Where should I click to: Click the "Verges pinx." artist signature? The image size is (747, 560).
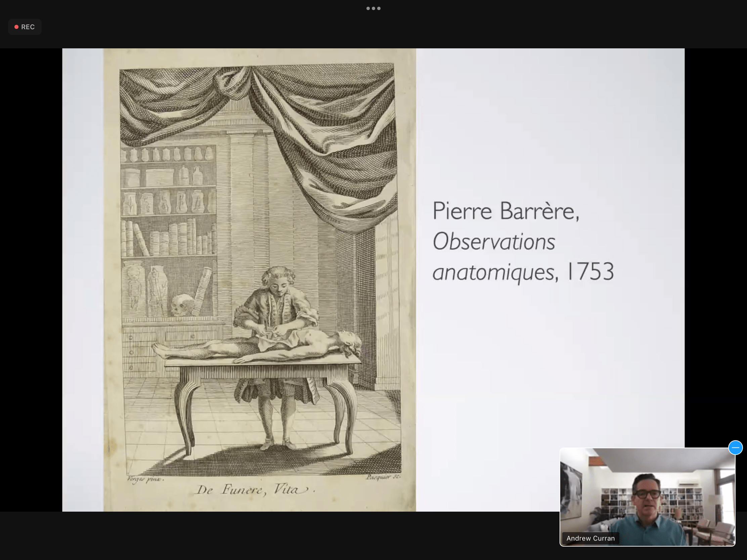click(x=145, y=479)
